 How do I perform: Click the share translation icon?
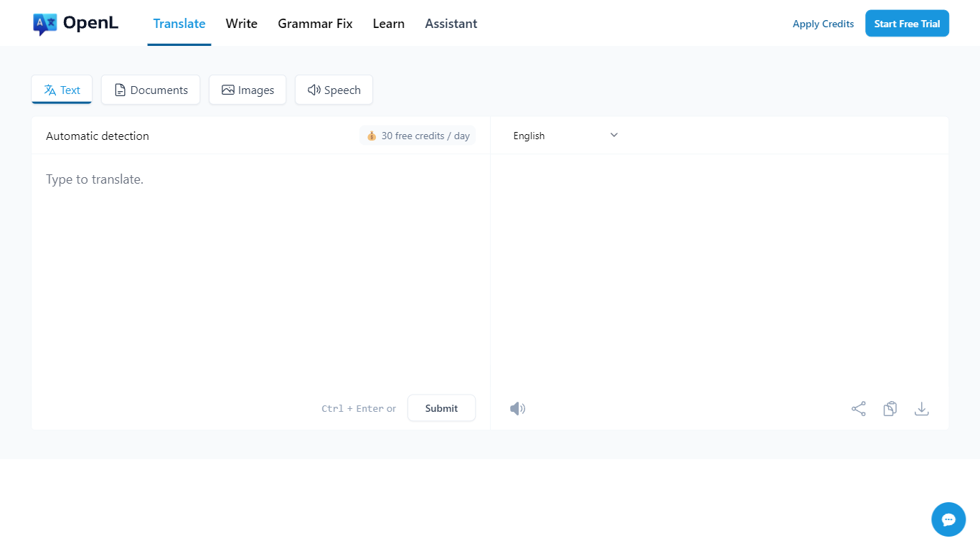point(858,409)
